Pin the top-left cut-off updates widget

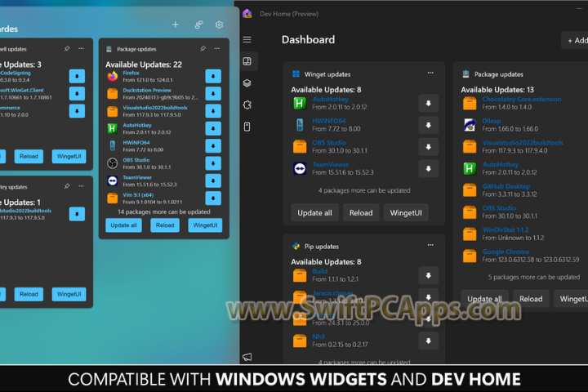67,49
